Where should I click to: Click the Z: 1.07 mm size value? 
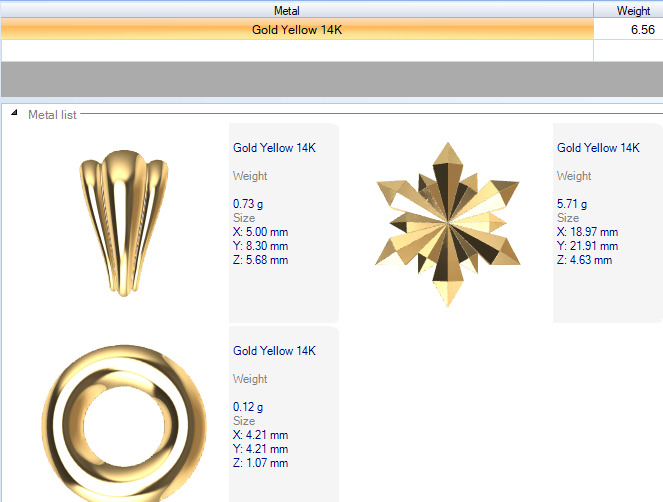(260, 463)
